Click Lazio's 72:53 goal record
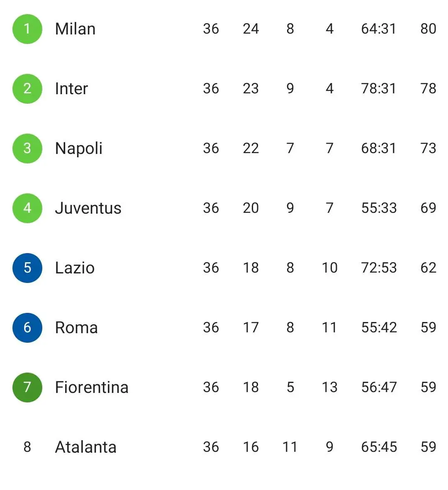The height and width of the screenshot is (490, 448). point(379,268)
